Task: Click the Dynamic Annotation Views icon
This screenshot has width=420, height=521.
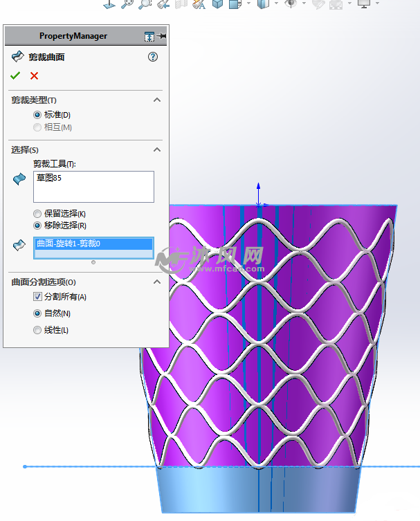Action: coord(199,4)
